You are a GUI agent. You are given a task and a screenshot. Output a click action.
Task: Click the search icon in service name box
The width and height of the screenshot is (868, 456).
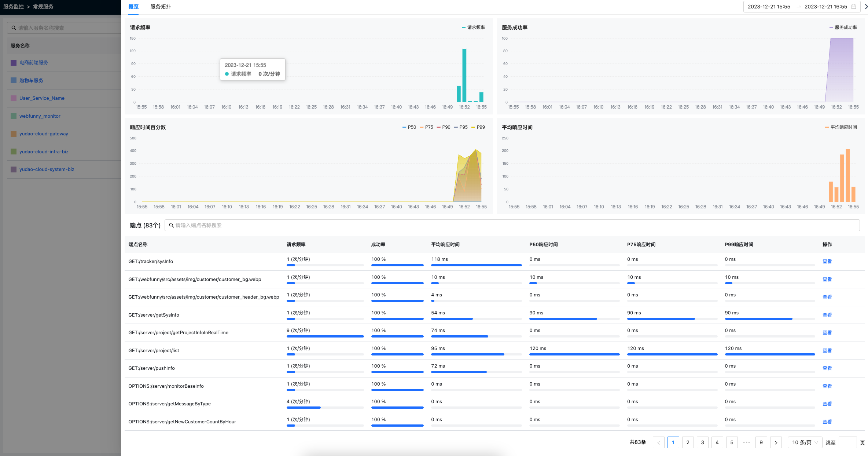pyautogui.click(x=14, y=28)
